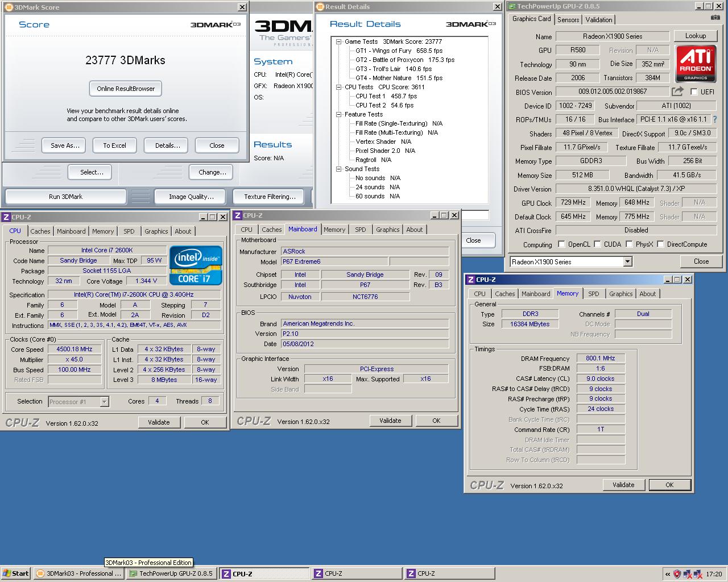728x582 pixels.
Task: Click the DRAM Frequency value 800.1 MHz
Action: pos(601,359)
